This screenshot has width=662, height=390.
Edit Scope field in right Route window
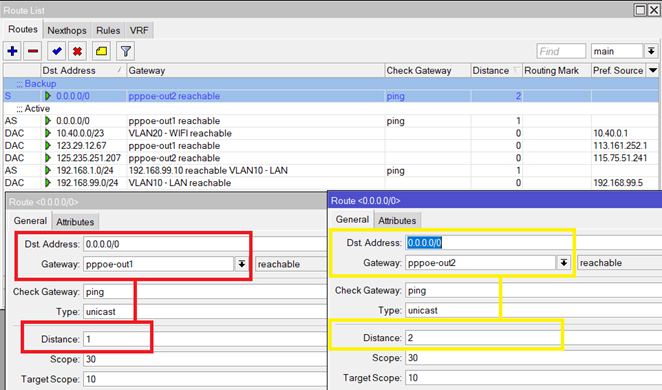pos(534,358)
